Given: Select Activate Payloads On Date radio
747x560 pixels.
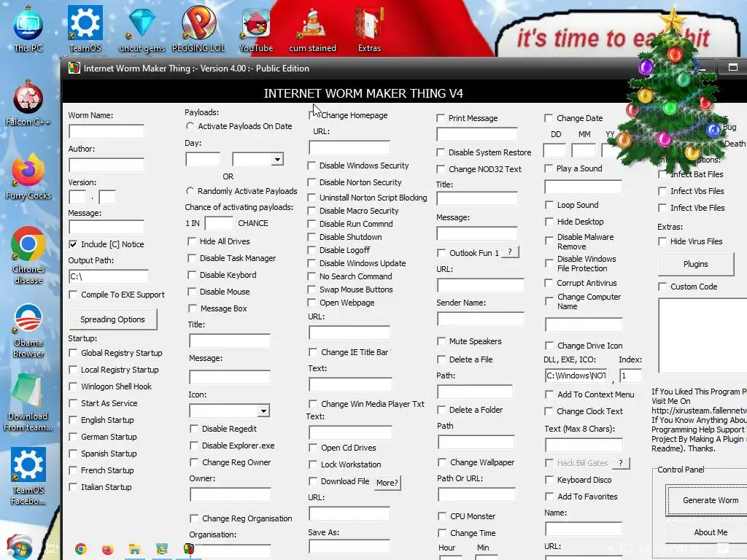Looking at the screenshot, I should [x=190, y=126].
